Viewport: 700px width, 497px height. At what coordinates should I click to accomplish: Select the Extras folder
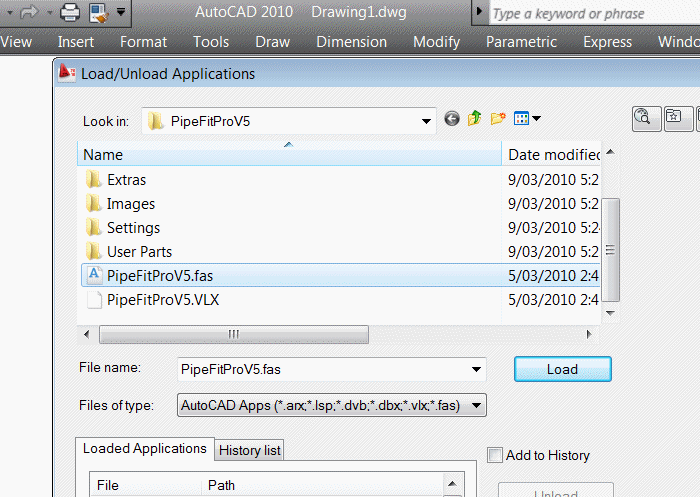tap(126, 180)
